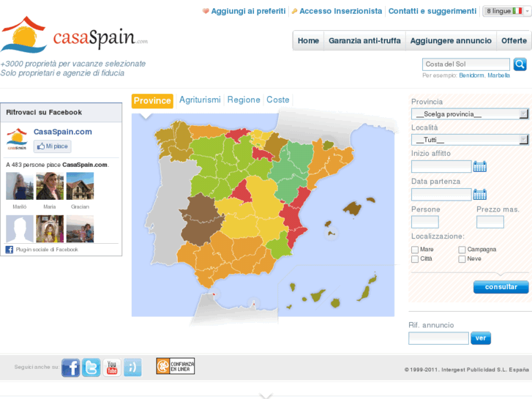Viewport: 532px width, 399px height.
Task: Click the Persone input field
Action: point(424,222)
